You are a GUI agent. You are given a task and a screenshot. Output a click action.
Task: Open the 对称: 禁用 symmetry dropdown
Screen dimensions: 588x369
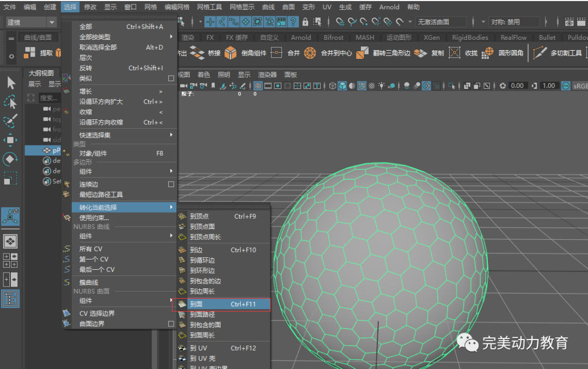point(514,22)
